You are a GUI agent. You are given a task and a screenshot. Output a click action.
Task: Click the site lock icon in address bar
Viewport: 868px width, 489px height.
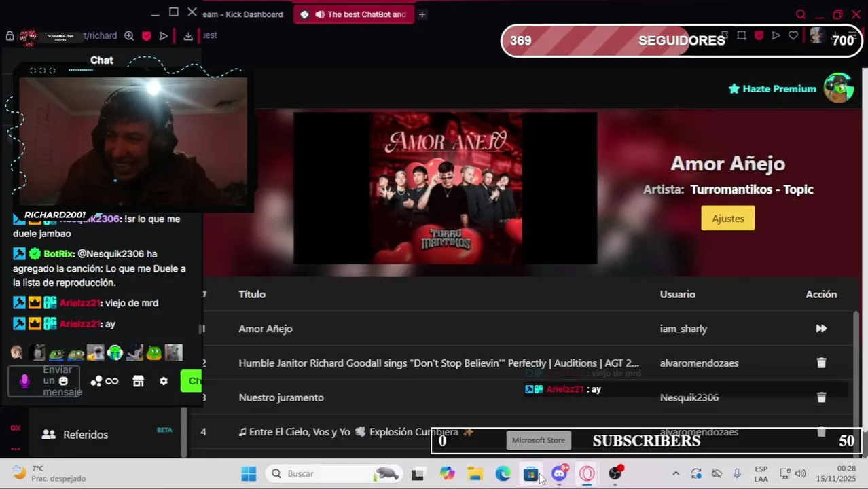tap(10, 36)
